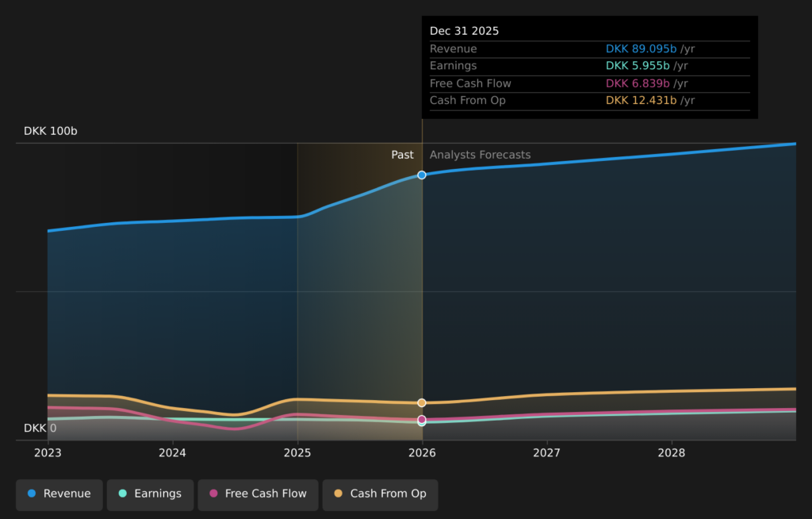Click the 'Analysts Forecasts' label
This screenshot has width=812, height=519.
(480, 155)
